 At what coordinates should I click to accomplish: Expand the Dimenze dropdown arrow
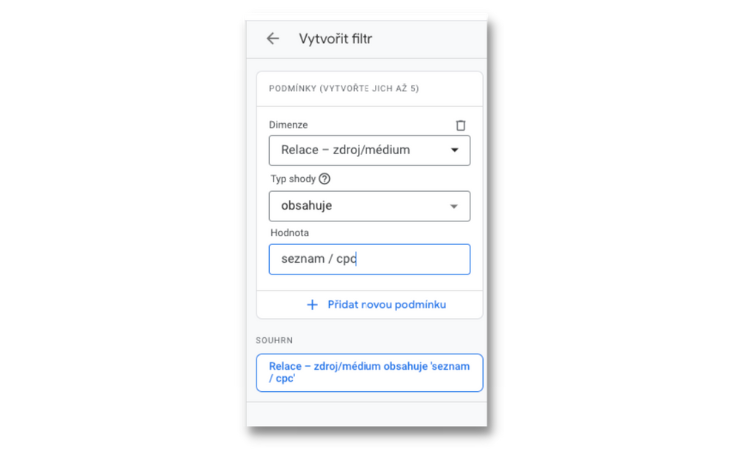pos(454,150)
